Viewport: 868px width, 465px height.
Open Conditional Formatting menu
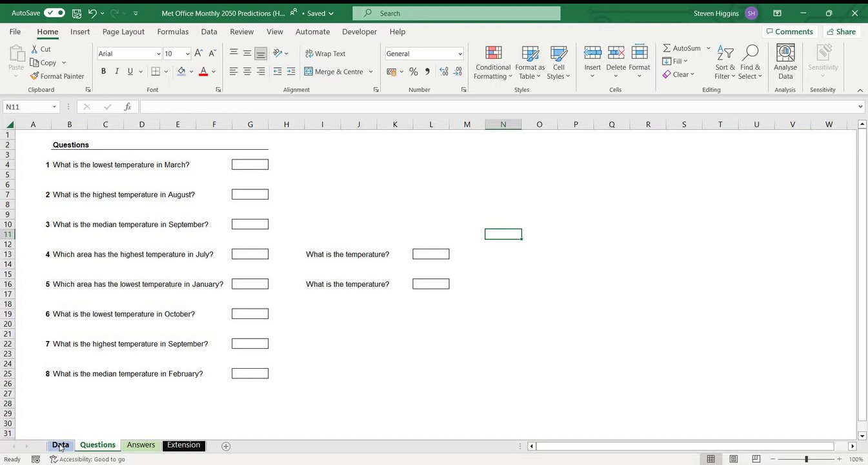(493, 63)
